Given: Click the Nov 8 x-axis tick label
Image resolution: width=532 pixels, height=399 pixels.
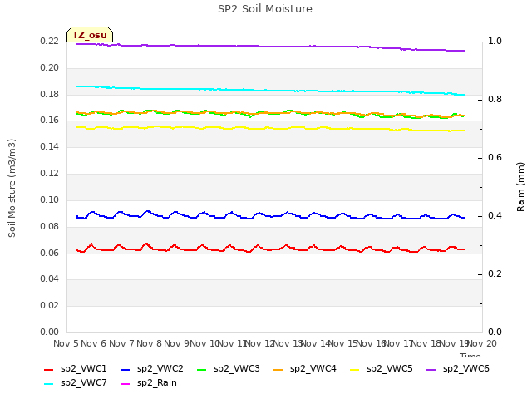Looking at the screenshot, I should pyautogui.click(x=150, y=343).
